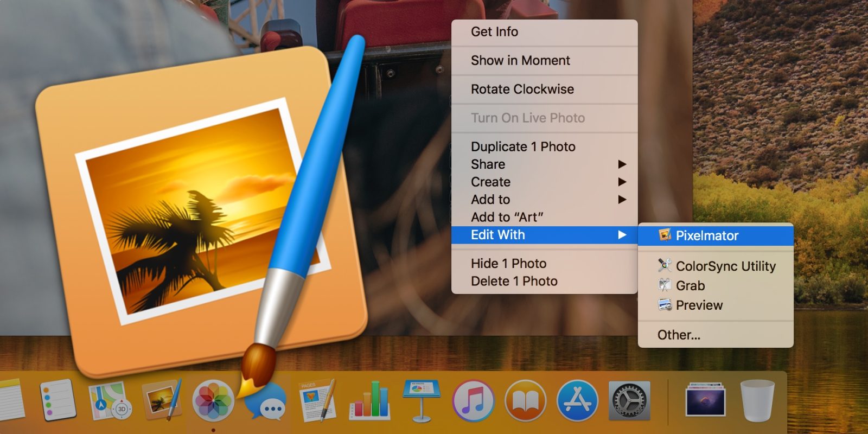Choose Pixelmator in the Edit With submenu
This screenshot has width=868, height=434.
716,235
